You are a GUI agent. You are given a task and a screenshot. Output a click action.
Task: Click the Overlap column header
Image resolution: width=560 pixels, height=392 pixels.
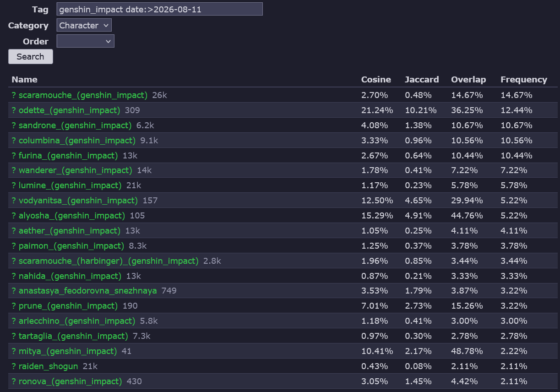coord(468,80)
